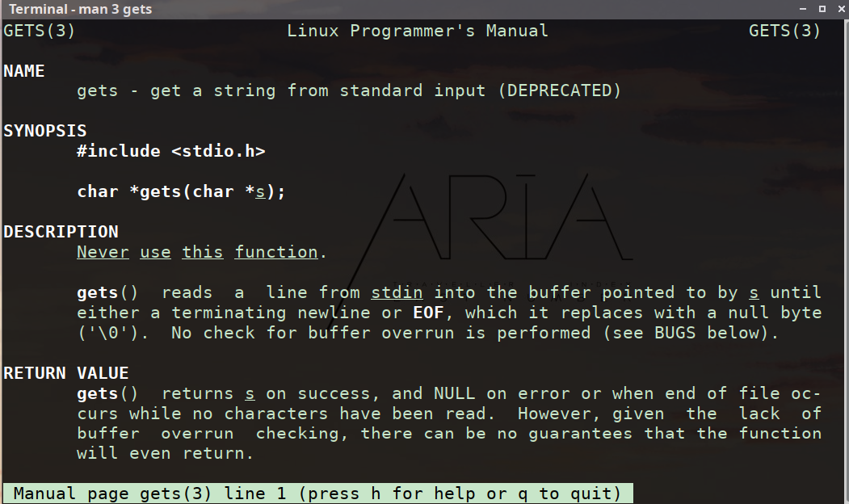849x504 pixels.
Task: Maximize the terminal window
Action: pos(822,9)
